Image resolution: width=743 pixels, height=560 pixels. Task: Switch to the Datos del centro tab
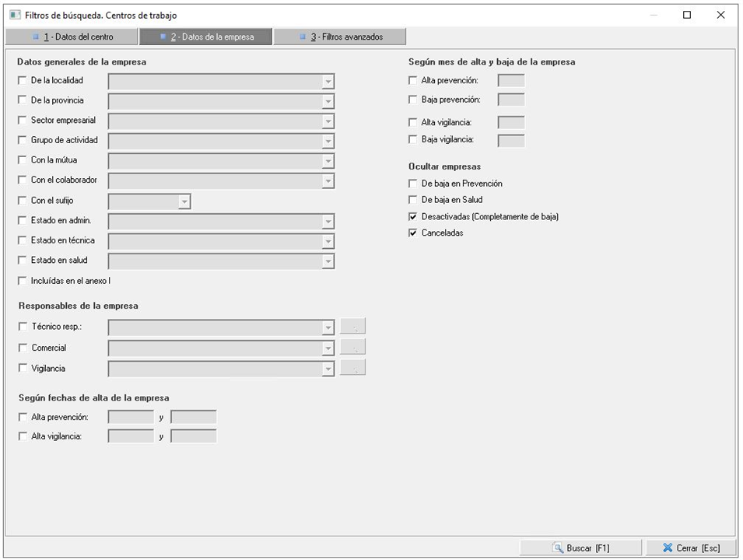(x=72, y=37)
